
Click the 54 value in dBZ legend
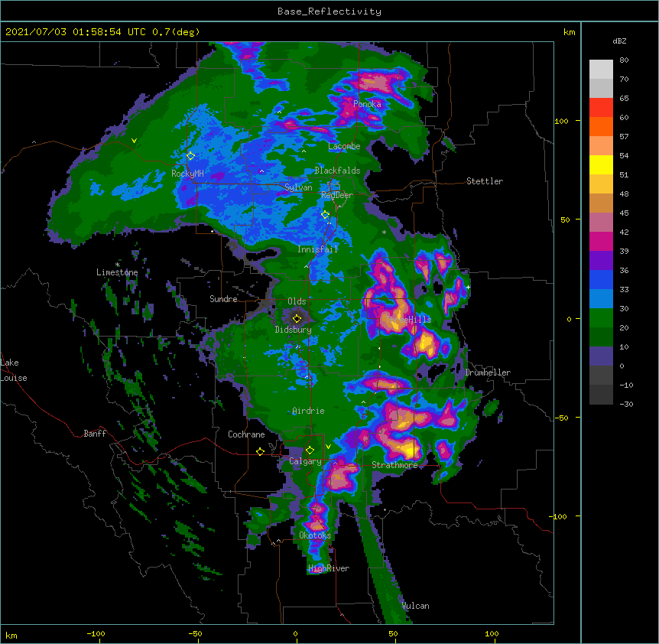coord(624,155)
